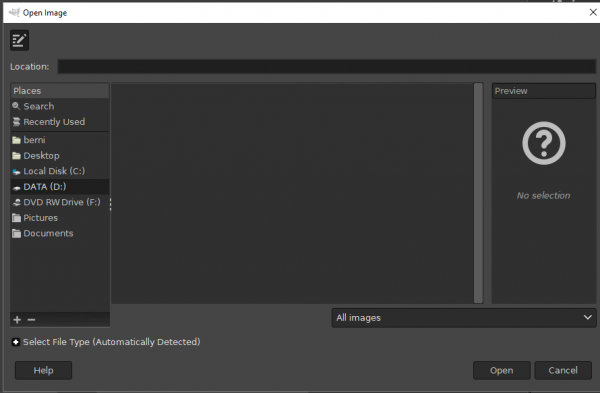This screenshot has height=393, width=600.
Task: Open the Pictures bookmark
Action: (x=60, y=218)
